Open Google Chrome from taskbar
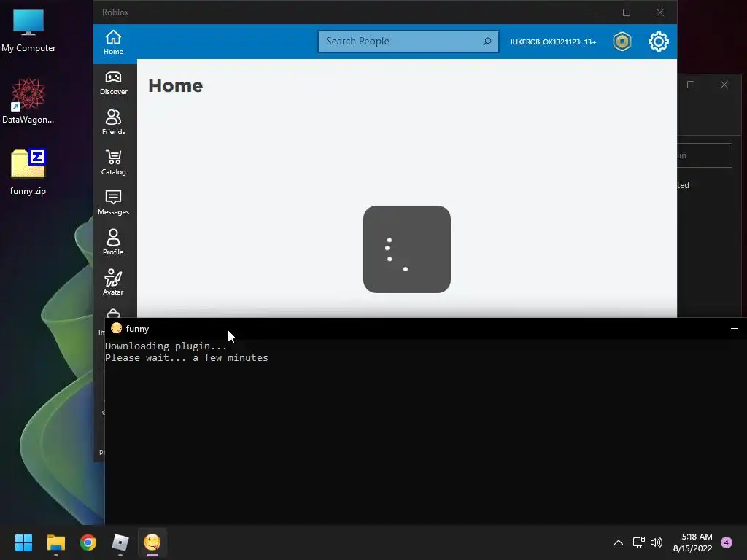The image size is (747, 560). 88,542
